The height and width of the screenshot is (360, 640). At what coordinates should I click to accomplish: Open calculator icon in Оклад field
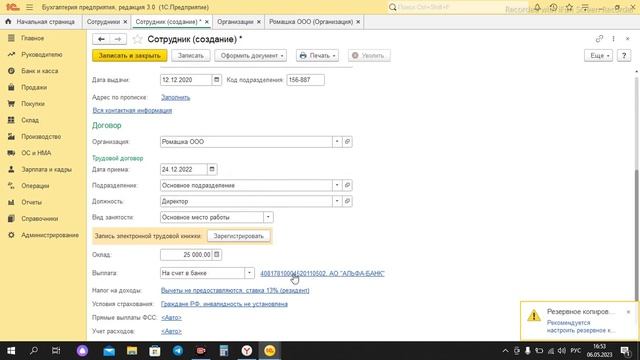pyautogui.click(x=217, y=255)
